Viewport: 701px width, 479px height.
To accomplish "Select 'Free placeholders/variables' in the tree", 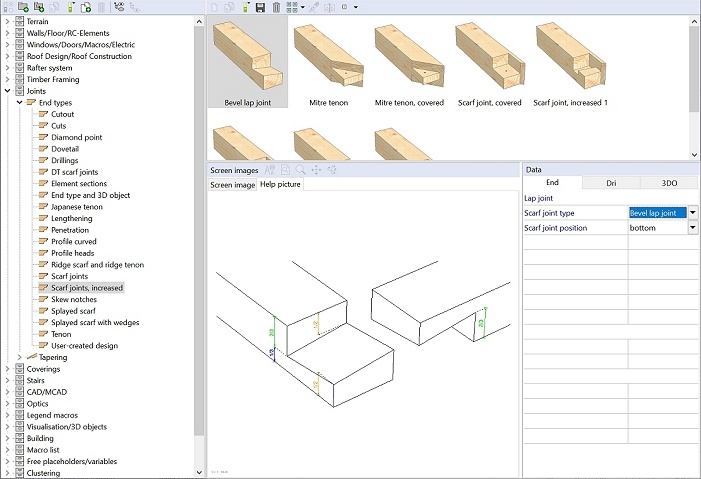I will click(72, 461).
